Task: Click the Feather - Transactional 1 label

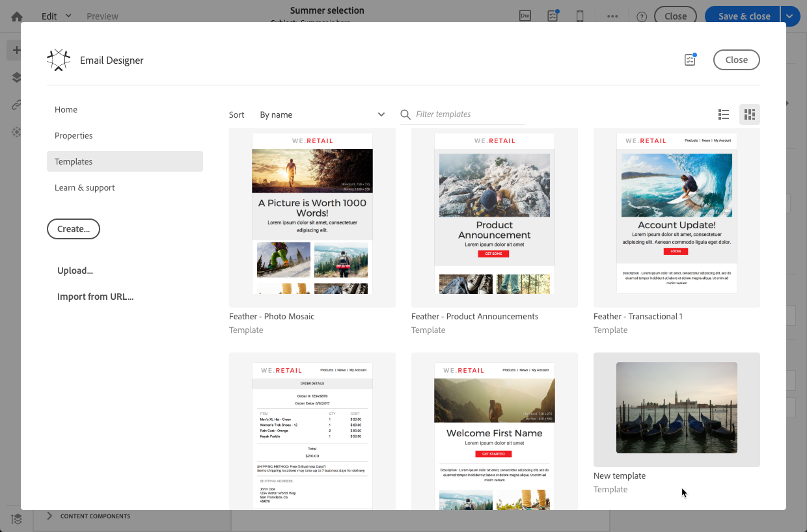Action: coord(638,316)
